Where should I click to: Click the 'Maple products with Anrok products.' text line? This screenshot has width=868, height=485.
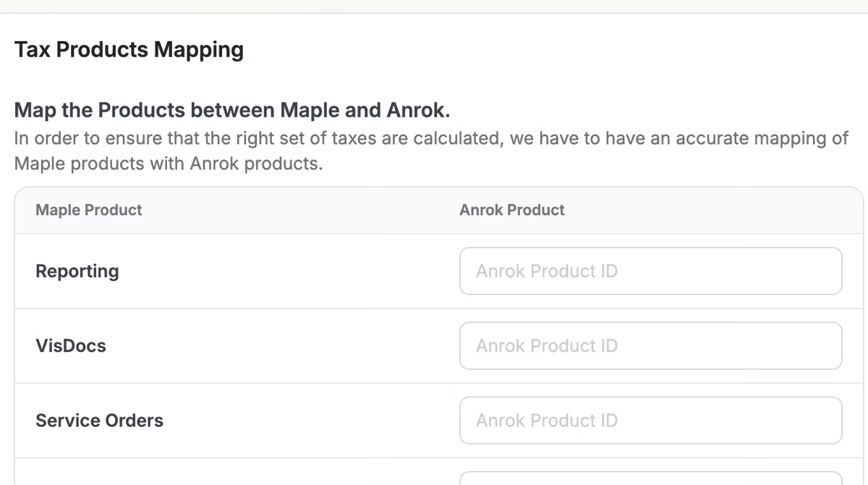point(168,164)
